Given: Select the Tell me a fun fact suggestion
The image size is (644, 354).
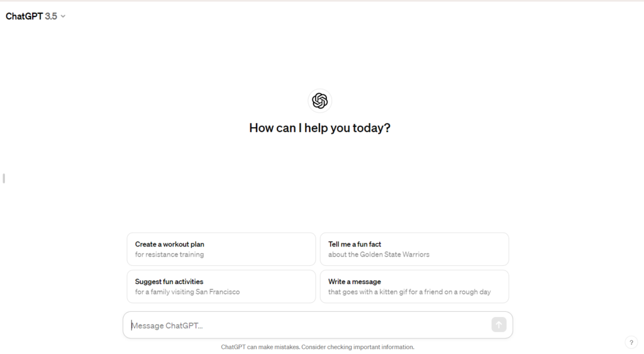Looking at the screenshot, I should [414, 249].
